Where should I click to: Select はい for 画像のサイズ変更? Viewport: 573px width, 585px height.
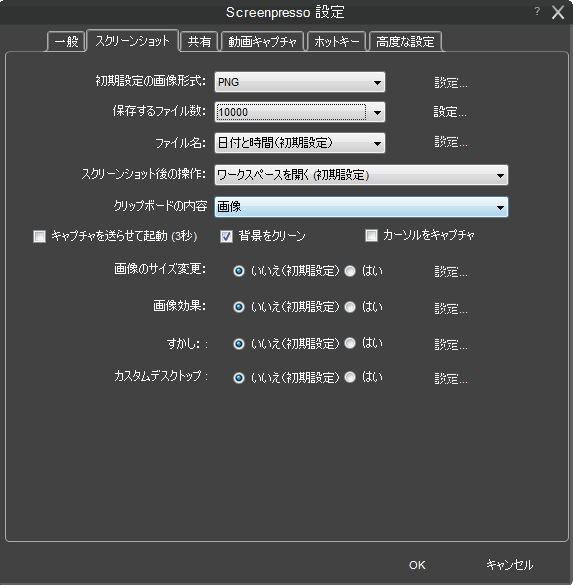click(350, 271)
